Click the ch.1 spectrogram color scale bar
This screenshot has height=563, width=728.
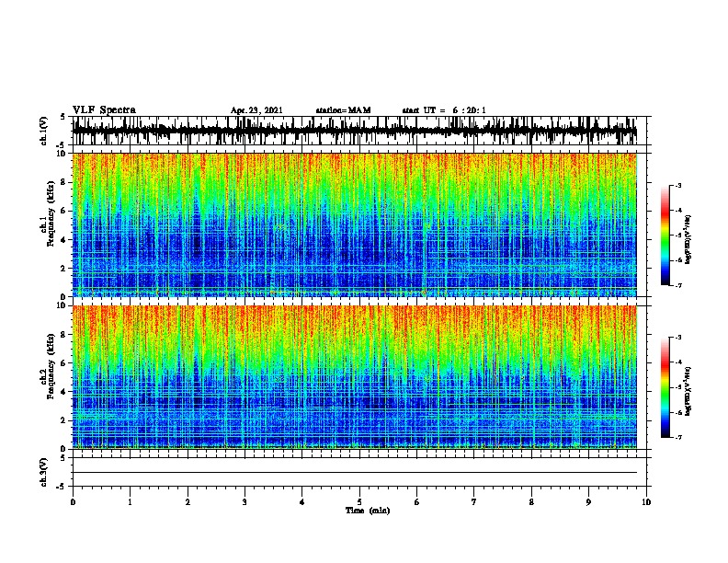[665, 236]
